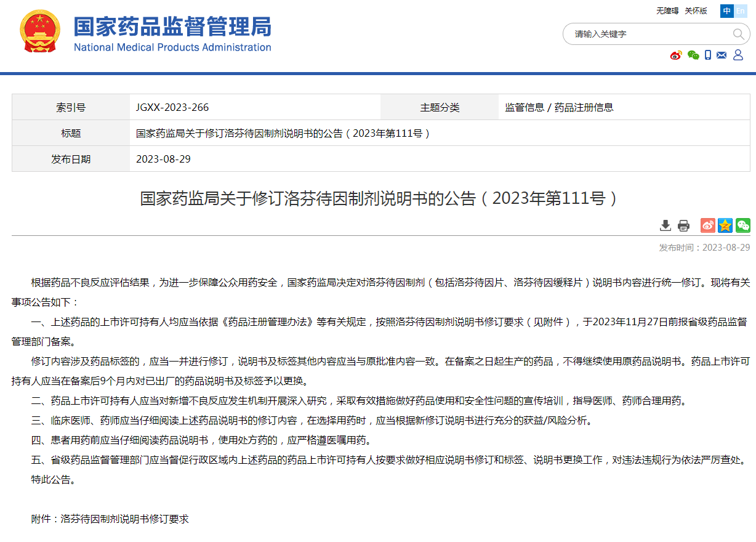Open 关怀版 care version link
Screen dimensions: 756x542
[x=696, y=11]
